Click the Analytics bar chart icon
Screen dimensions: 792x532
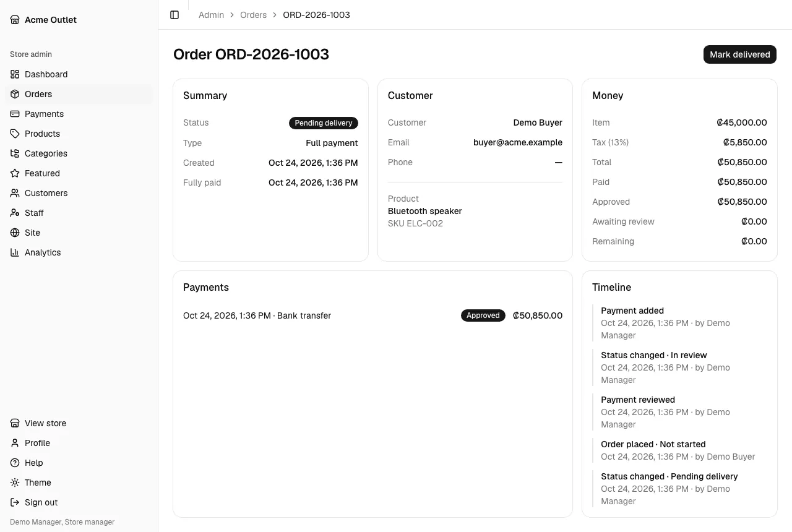[15, 252]
